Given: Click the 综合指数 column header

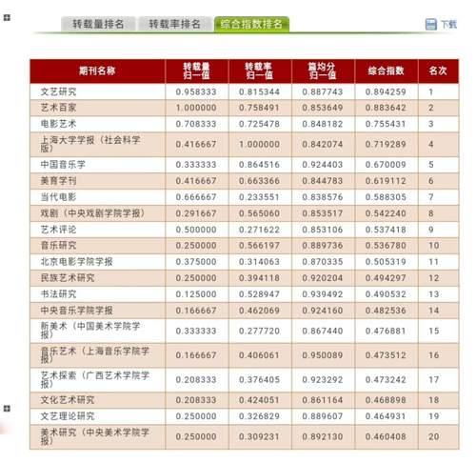Looking at the screenshot, I should (387, 70).
